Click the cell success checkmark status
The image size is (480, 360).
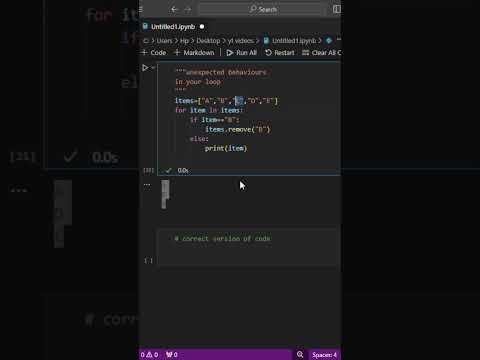pyautogui.click(x=169, y=170)
